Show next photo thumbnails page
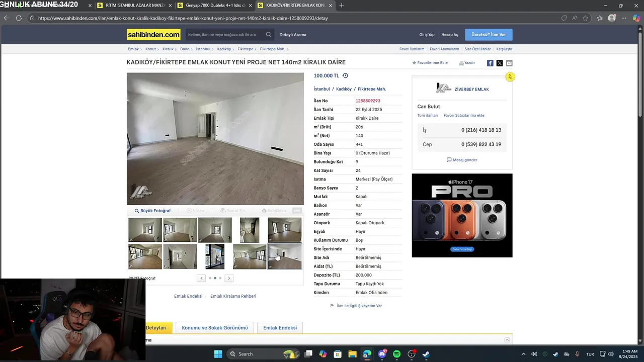Viewport: 644px width, 362px height. [x=229, y=278]
